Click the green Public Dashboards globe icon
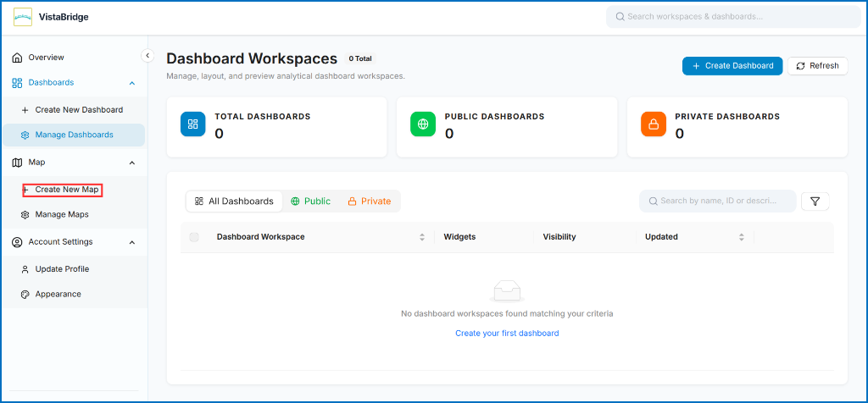Viewport: 868px width, 403px height. pyautogui.click(x=423, y=124)
